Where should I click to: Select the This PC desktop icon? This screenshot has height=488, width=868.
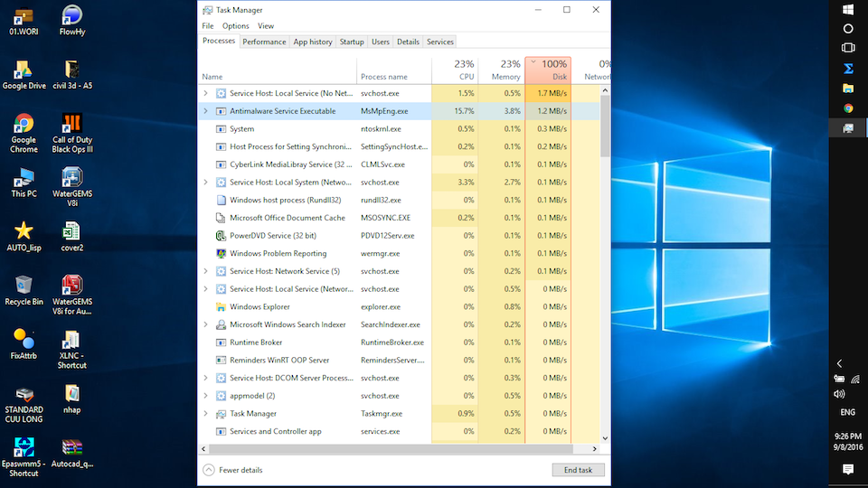point(24,183)
